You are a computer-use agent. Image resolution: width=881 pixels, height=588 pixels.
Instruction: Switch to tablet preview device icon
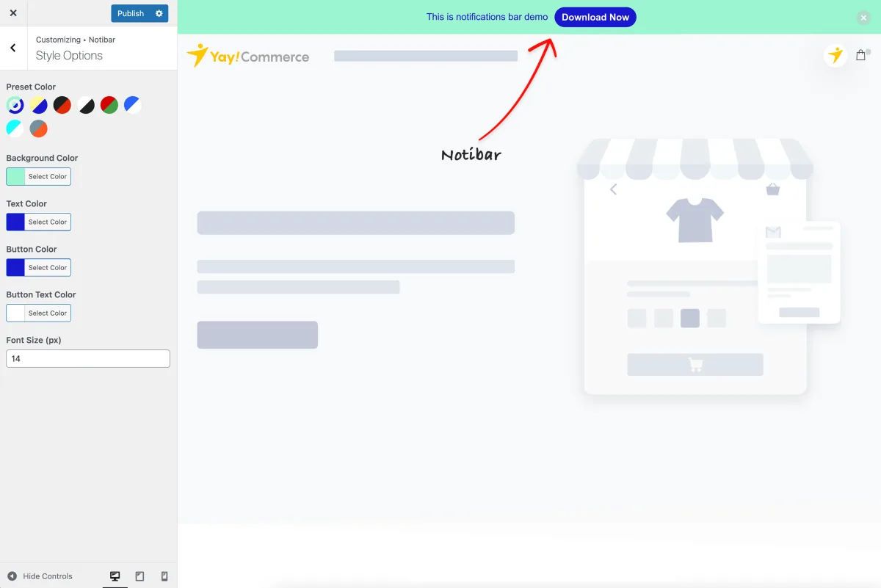pos(139,576)
